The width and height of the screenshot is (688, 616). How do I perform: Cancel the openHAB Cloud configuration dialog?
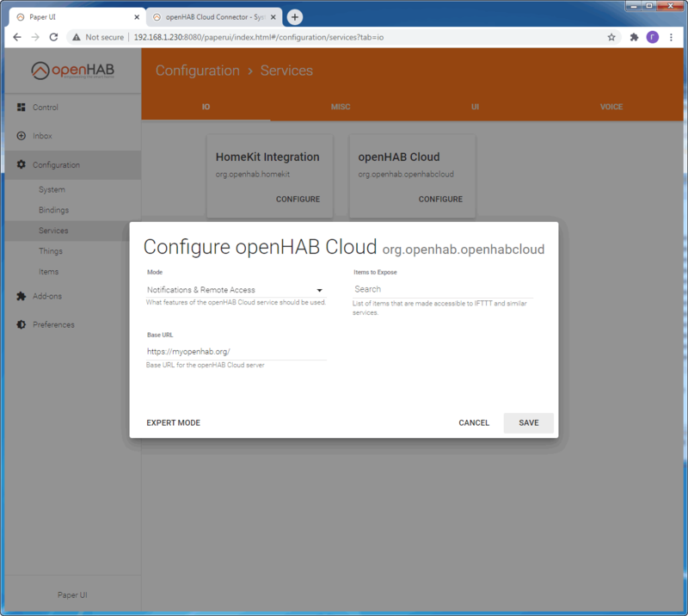click(474, 422)
